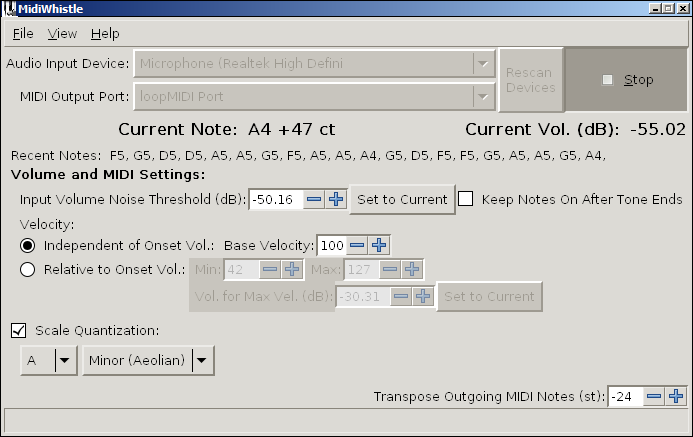The image size is (693, 437).
Task: Open the root note A dropdown
Action: (x=49, y=360)
